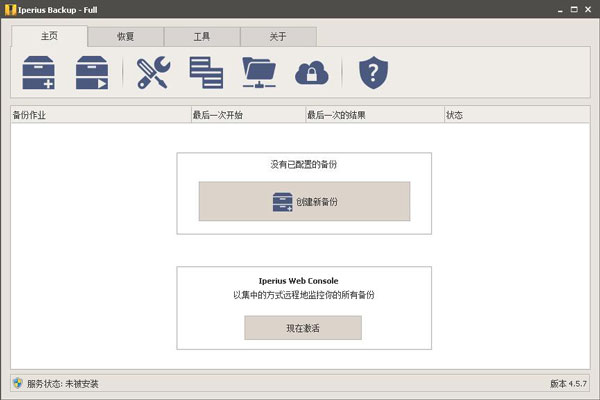Screen dimensions: 600x400
Task: Click the 服务状态: 未被安装 status text
Action: click(63, 384)
